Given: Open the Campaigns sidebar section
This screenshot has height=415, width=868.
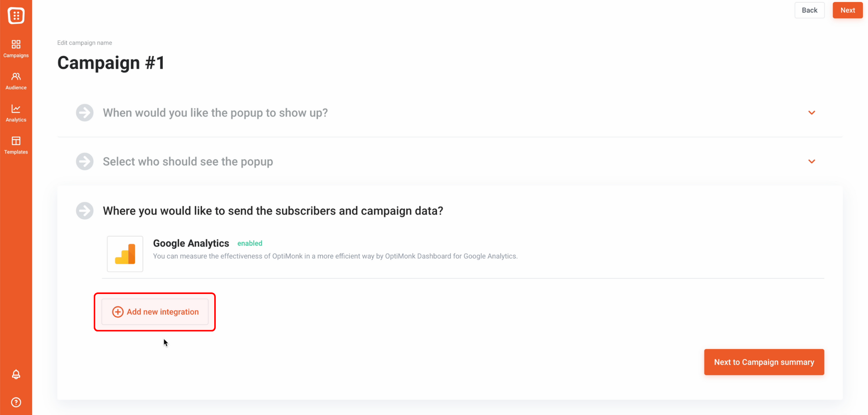Looking at the screenshot, I should point(16,48).
